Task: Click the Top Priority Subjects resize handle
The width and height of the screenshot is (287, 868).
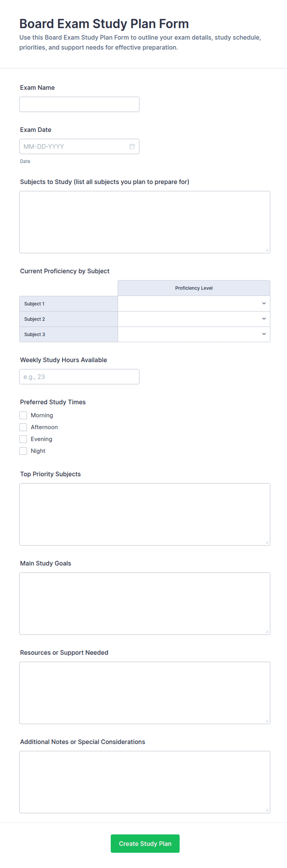Action: (x=267, y=542)
